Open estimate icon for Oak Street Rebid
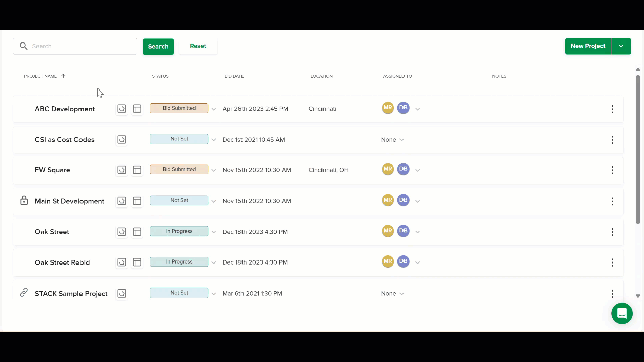 (x=137, y=262)
